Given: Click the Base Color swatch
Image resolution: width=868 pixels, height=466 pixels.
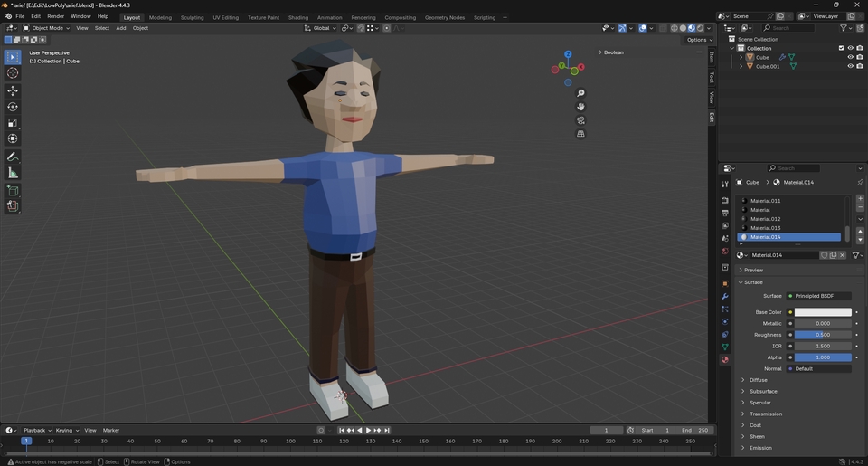Looking at the screenshot, I should 823,312.
